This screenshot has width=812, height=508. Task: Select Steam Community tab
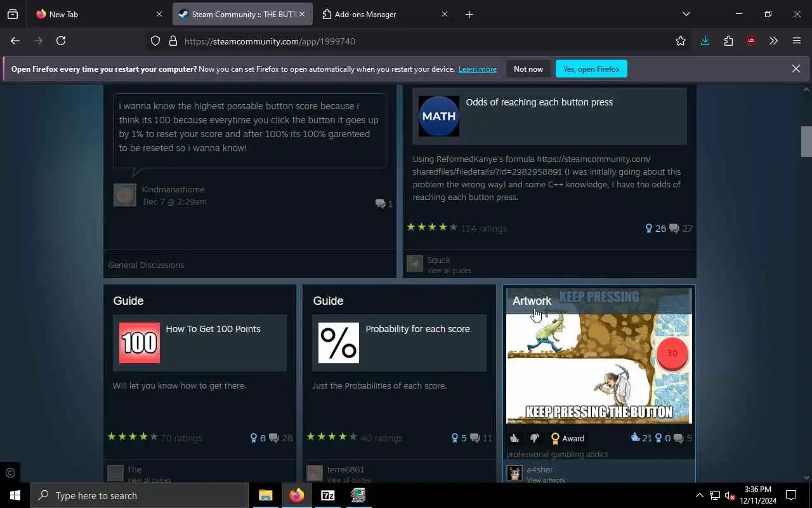point(241,14)
